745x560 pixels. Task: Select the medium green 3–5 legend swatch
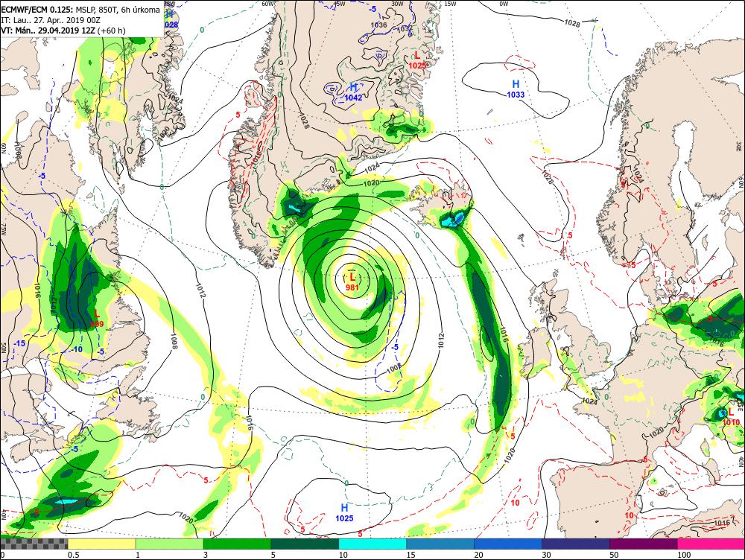click(237, 544)
